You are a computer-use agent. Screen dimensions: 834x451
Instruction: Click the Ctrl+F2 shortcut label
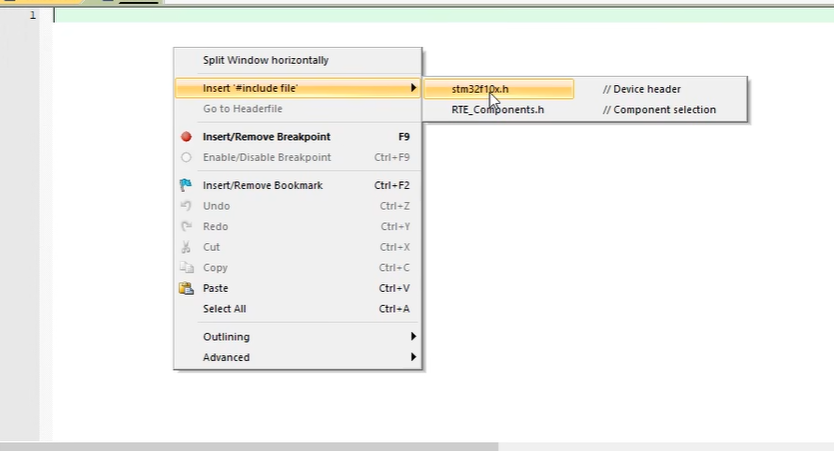coord(392,185)
